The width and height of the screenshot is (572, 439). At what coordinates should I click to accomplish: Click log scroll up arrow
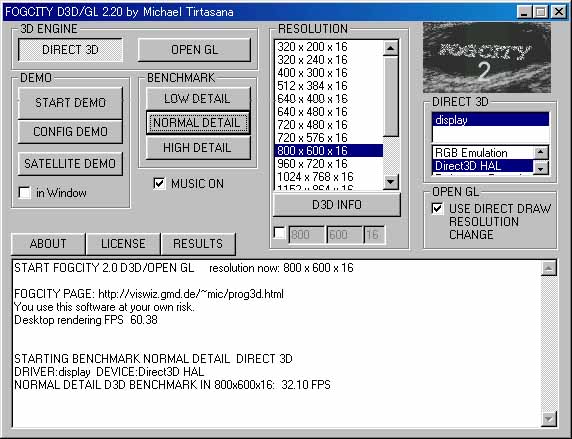click(x=549, y=269)
